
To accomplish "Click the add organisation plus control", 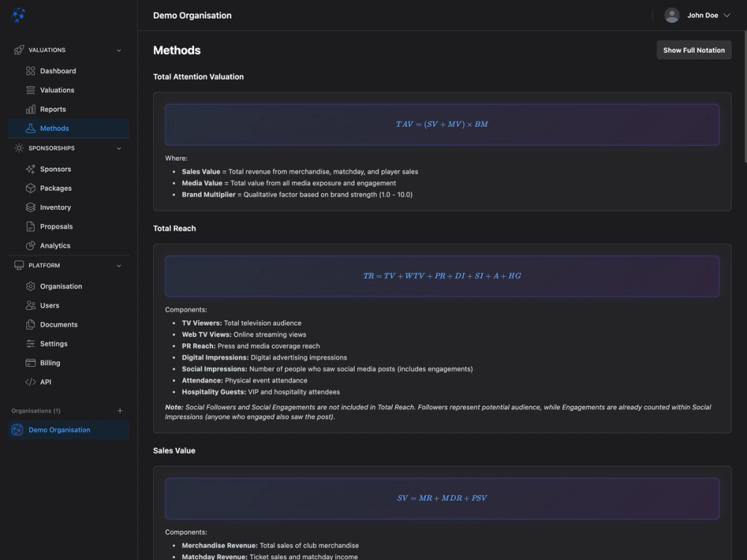I will pos(120,410).
